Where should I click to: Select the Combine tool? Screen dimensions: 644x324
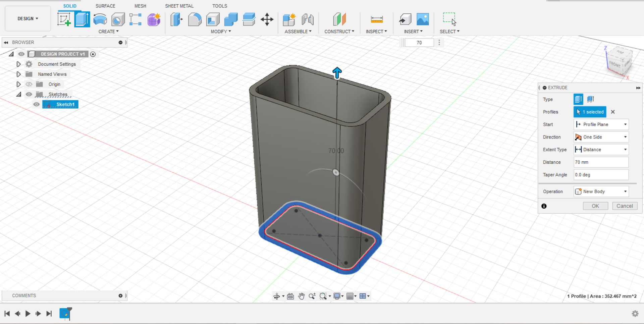(231, 19)
